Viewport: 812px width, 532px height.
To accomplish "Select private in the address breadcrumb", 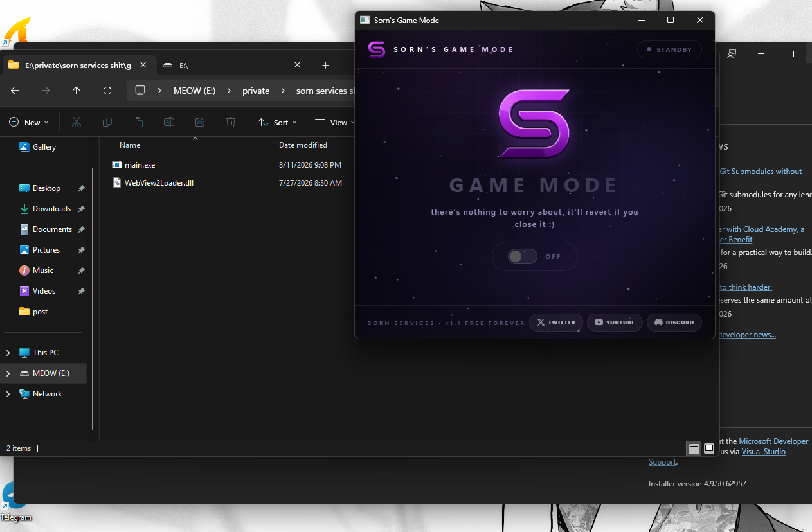I will [x=256, y=91].
